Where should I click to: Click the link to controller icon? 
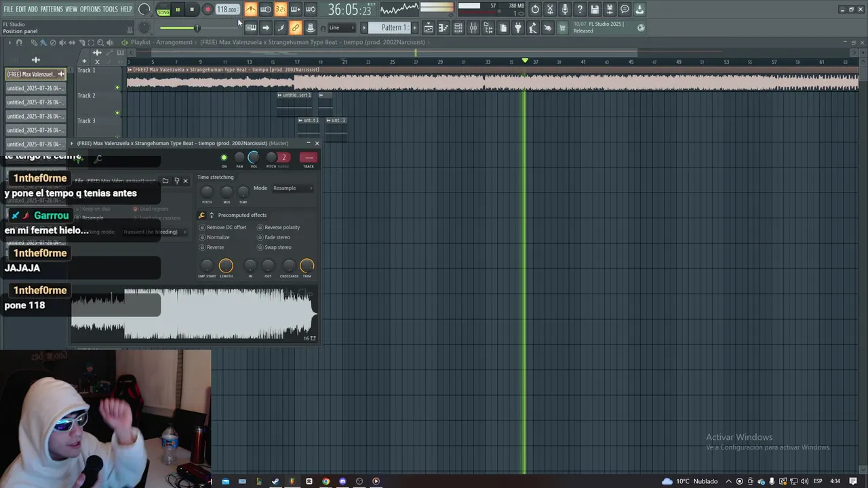296,28
